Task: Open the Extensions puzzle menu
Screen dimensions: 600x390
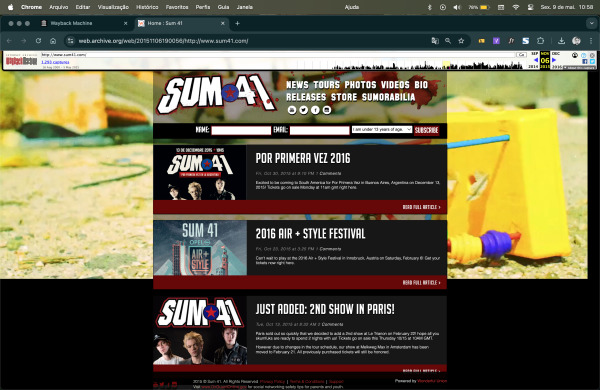Action: [540, 41]
